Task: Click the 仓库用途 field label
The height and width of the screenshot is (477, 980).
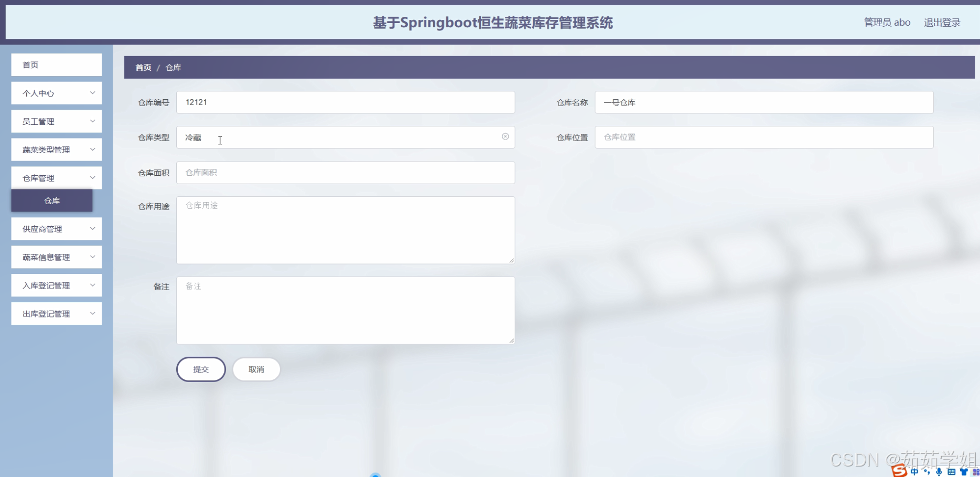Action: [x=154, y=206]
